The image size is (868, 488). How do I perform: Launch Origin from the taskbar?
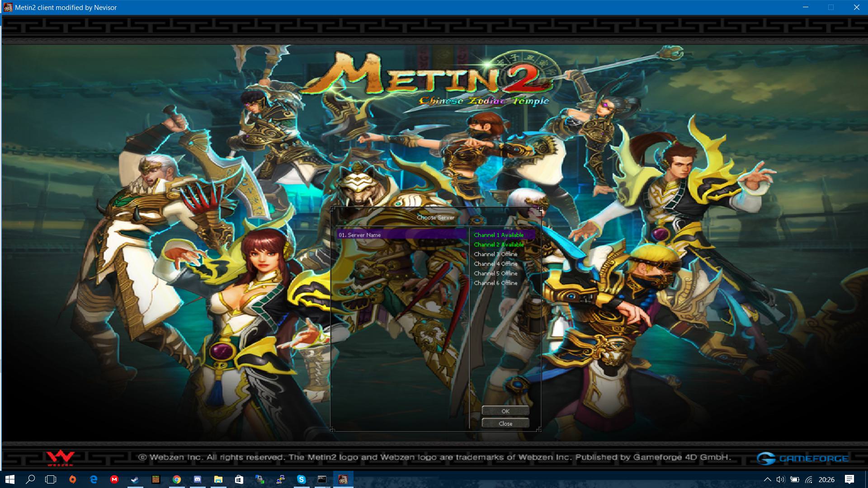[x=72, y=479]
